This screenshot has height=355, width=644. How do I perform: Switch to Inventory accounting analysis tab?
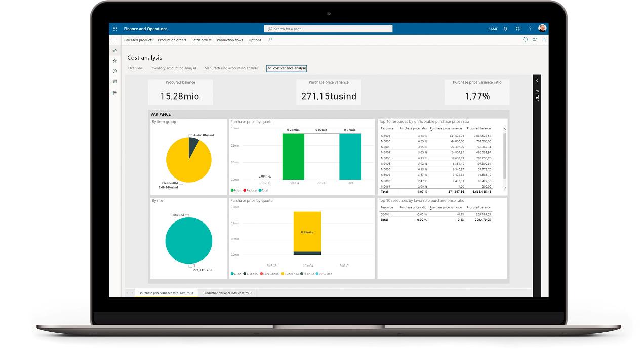[x=173, y=68]
